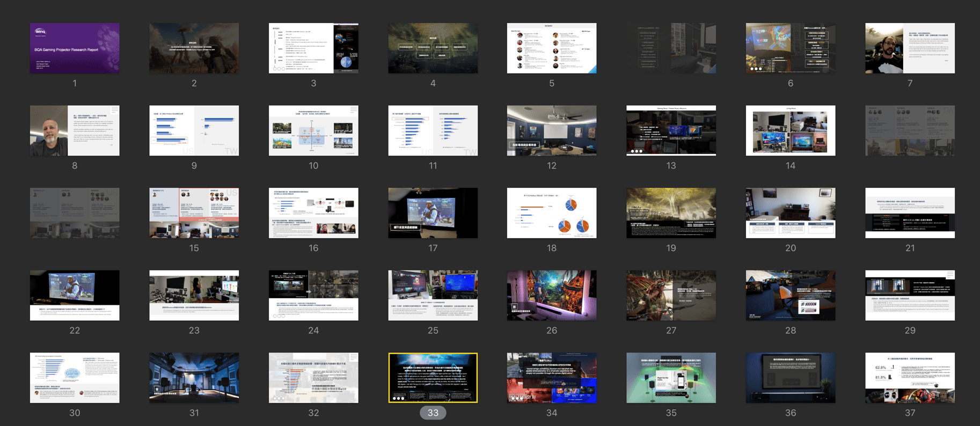Open slide 2 thumbnail
This screenshot has width=980, height=426.
click(x=194, y=48)
